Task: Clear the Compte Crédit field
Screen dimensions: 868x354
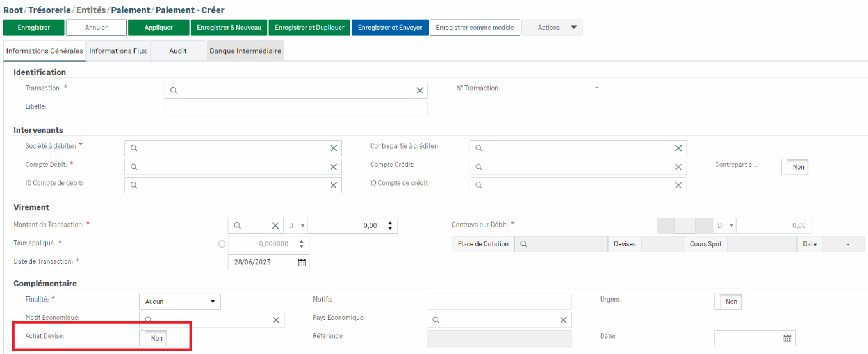Action: point(678,167)
